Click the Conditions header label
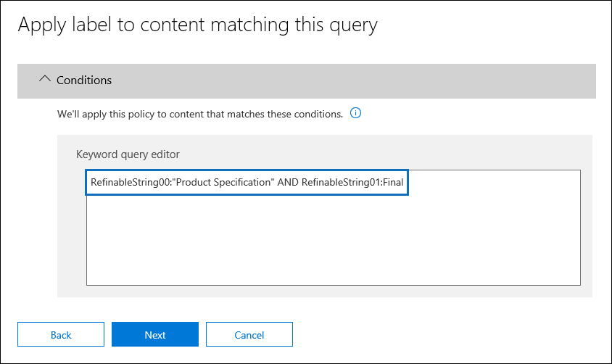This screenshot has height=364, width=612. coord(84,80)
